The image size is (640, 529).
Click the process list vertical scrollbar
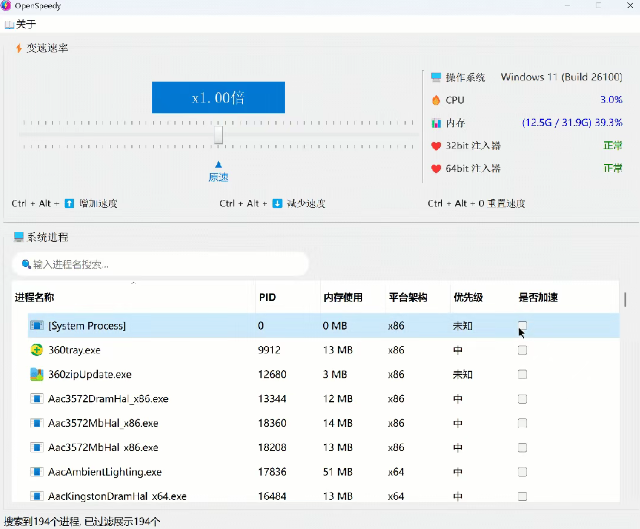pos(625,299)
